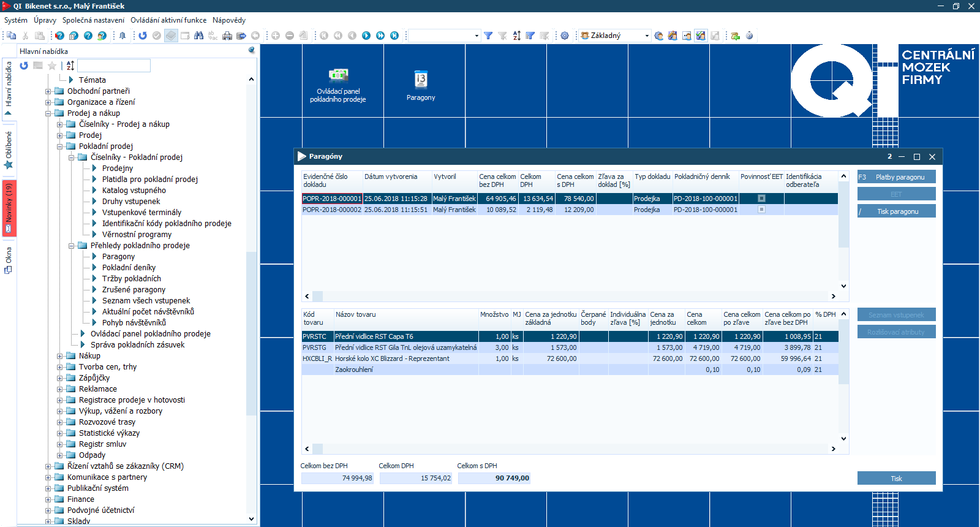Toggle Povinnosť EET checkbox for POPR-2018-000001
The width and height of the screenshot is (980, 527).
click(x=761, y=199)
